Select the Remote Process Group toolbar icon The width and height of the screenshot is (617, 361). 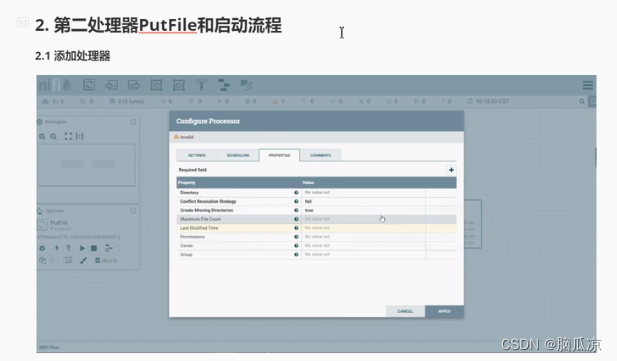click(x=179, y=85)
